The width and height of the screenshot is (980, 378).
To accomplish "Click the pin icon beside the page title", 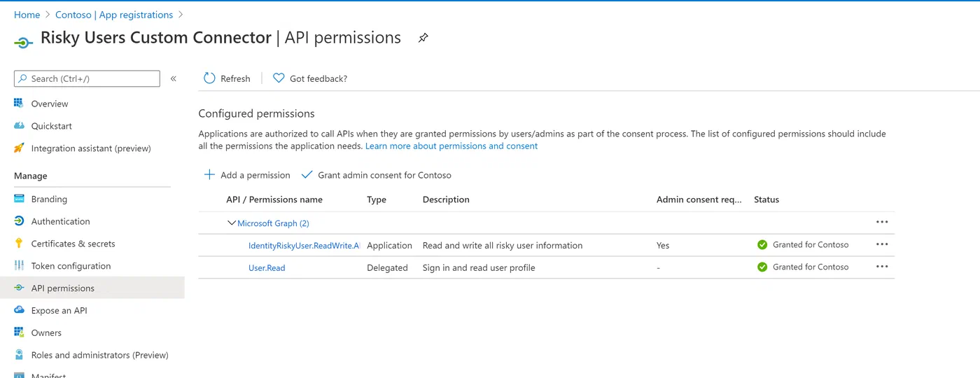I will [x=423, y=38].
